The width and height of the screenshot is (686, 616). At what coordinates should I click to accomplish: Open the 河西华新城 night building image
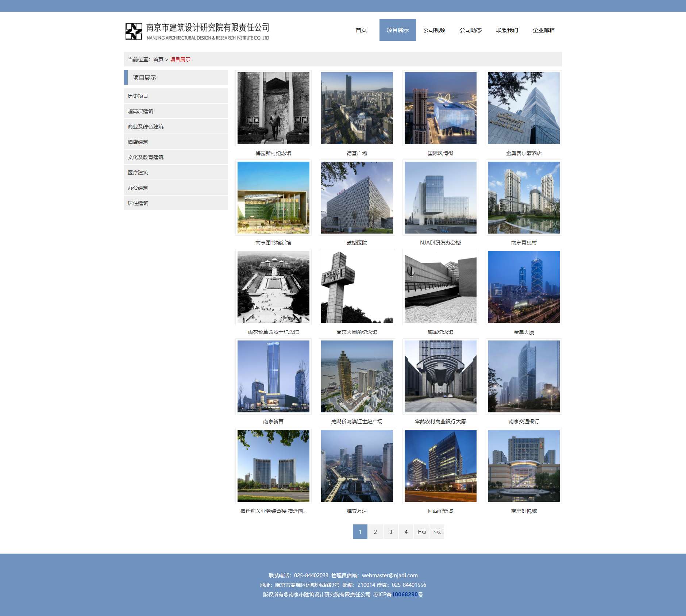(440, 466)
